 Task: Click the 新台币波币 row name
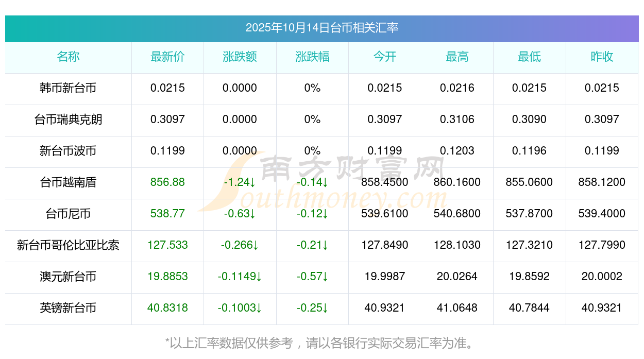tap(68, 151)
